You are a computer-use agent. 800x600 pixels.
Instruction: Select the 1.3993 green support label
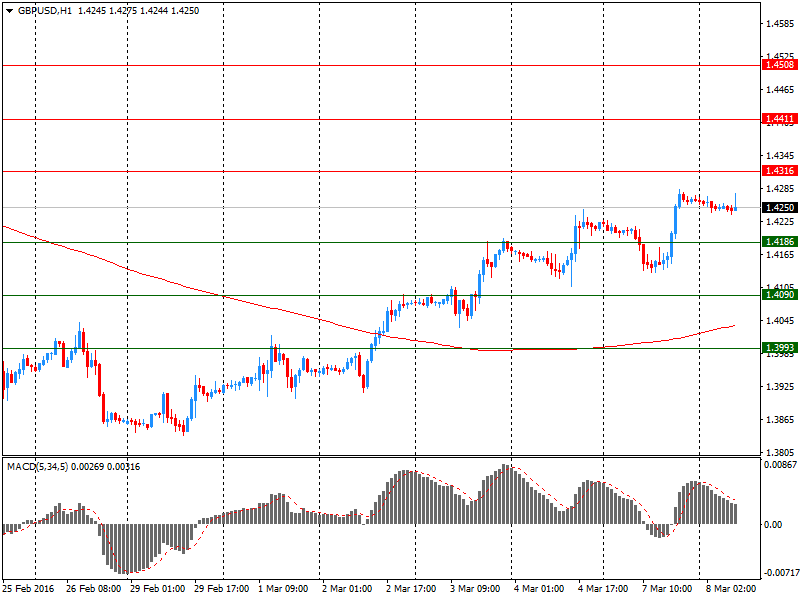(x=780, y=348)
